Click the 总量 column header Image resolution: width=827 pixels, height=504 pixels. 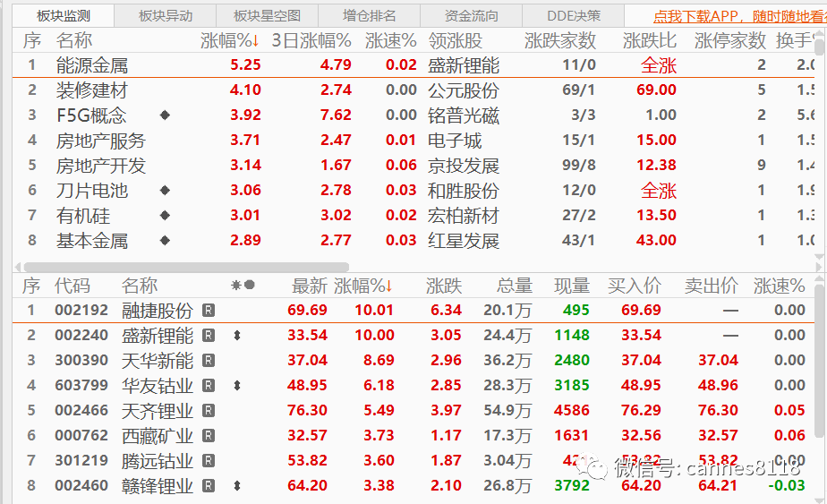515,286
